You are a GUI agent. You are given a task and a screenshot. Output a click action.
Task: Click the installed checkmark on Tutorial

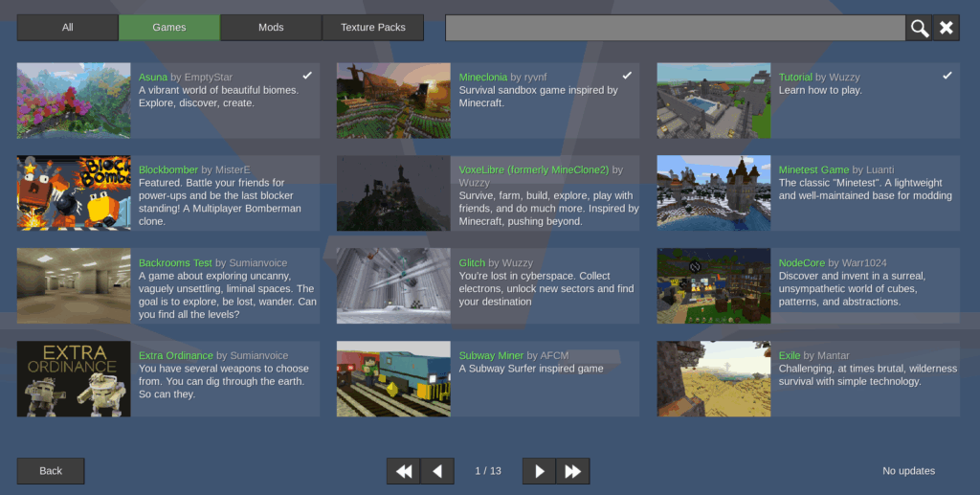click(947, 75)
